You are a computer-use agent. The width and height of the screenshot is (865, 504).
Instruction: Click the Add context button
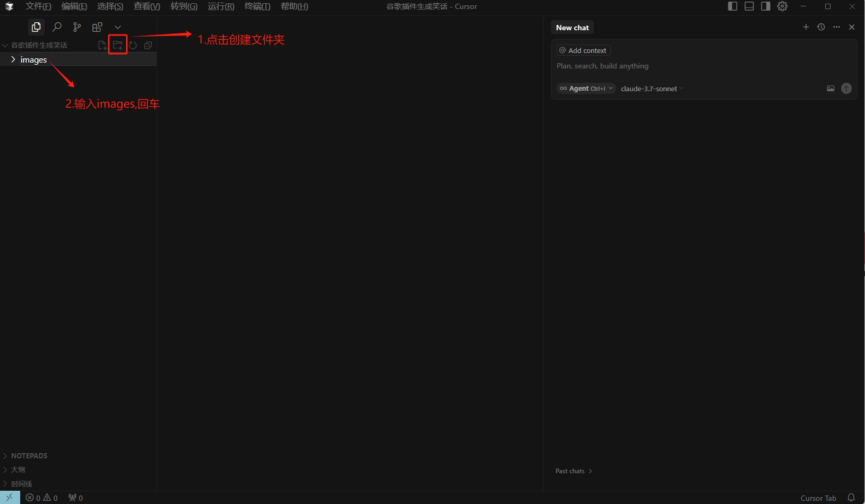[x=583, y=50]
